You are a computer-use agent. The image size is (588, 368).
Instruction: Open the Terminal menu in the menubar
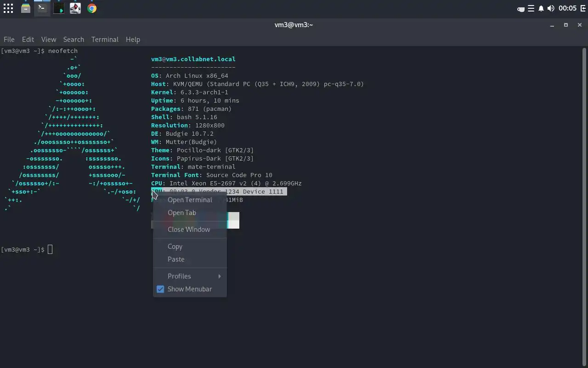click(x=105, y=39)
